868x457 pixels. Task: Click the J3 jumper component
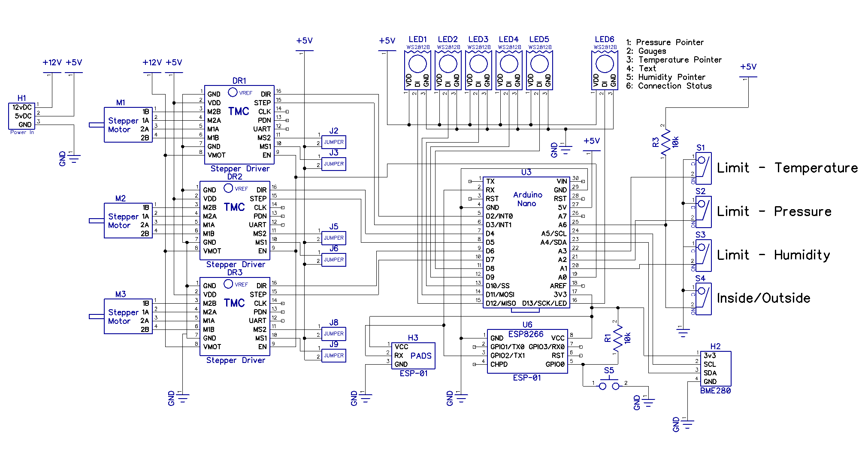coord(334,164)
